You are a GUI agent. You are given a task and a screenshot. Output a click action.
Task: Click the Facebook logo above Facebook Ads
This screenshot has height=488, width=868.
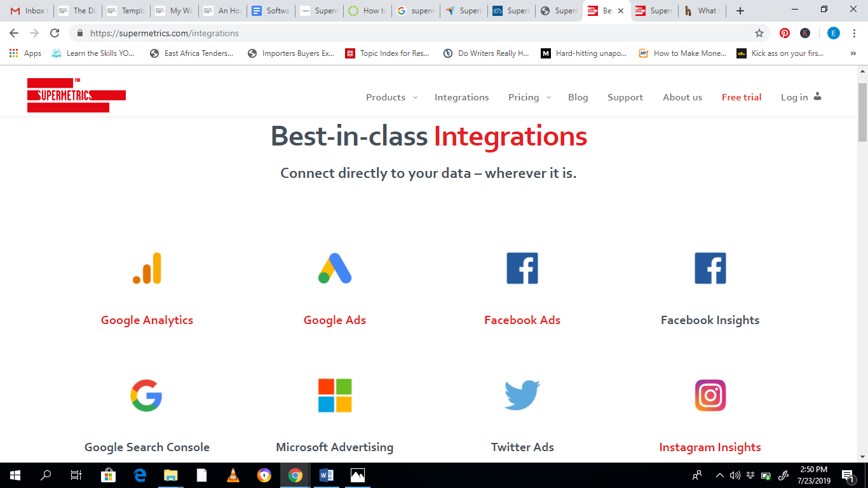(x=522, y=268)
